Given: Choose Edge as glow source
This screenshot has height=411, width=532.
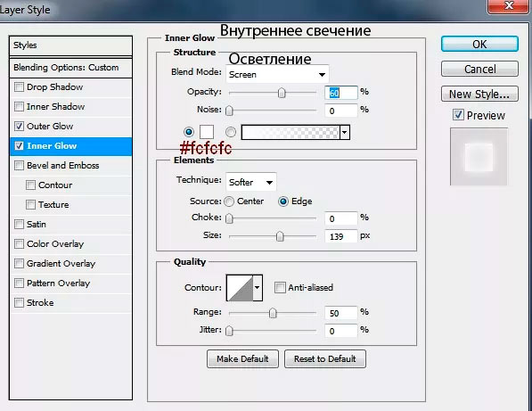Looking at the screenshot, I should [x=283, y=201].
